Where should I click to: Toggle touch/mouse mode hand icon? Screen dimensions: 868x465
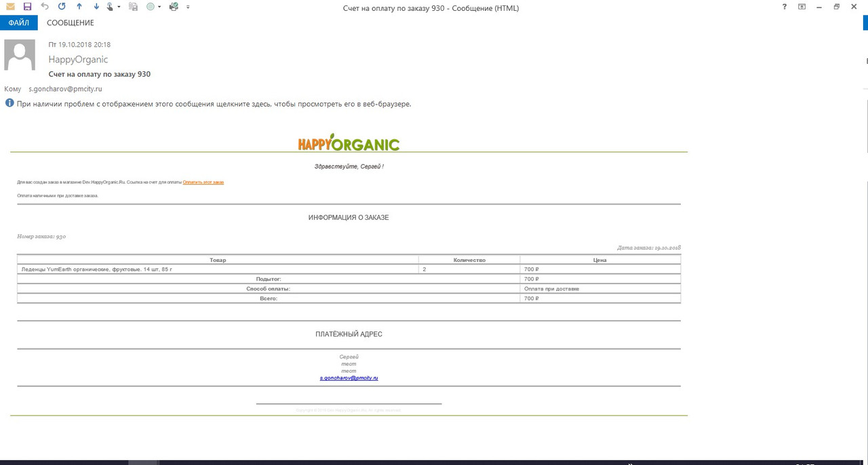pos(111,7)
